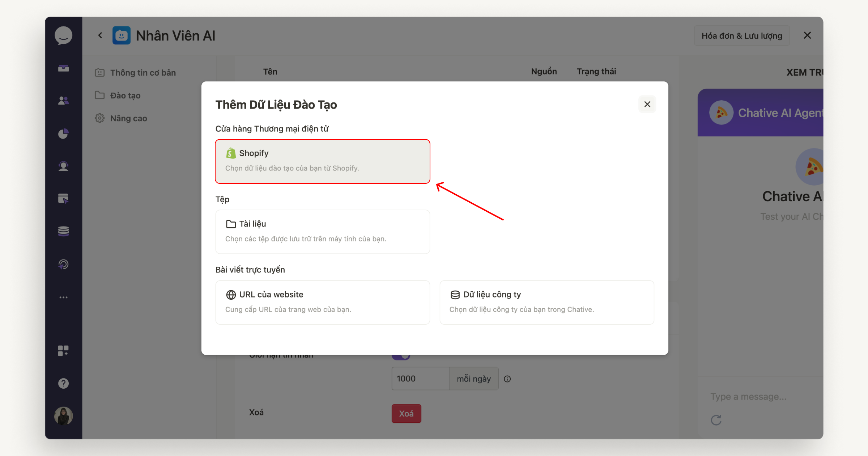
Task: Click the message limit field showing 1000
Action: point(421,379)
